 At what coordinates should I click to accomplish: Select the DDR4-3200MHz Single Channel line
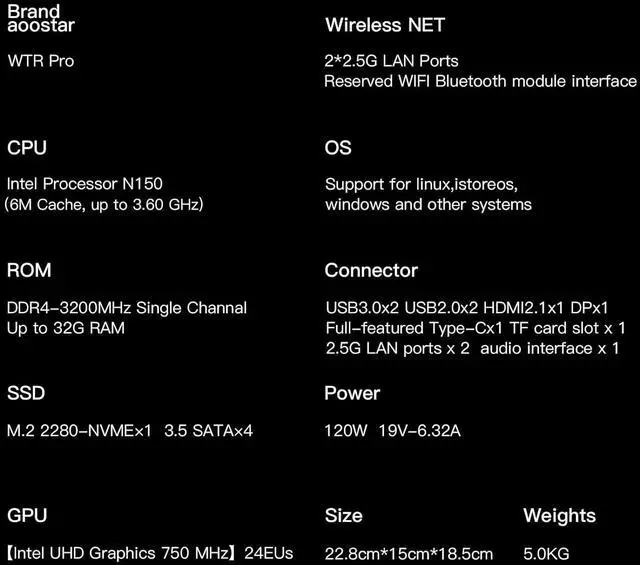coord(127,308)
